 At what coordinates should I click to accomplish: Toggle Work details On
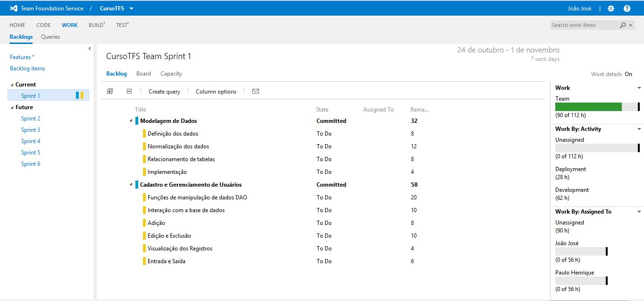tap(628, 74)
